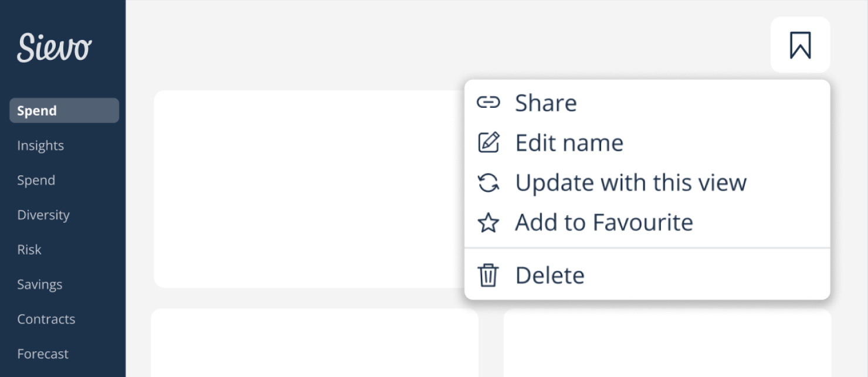
Task: Click the bookmark icon button
Action: pos(800,45)
